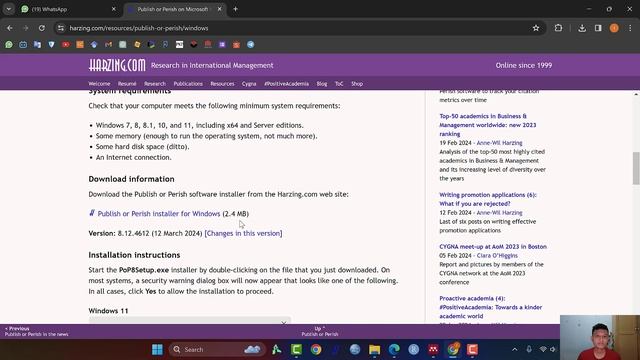Click the Windows taskbar Search box
Viewport: 640px width, 360px height.
pyautogui.click(x=216, y=349)
